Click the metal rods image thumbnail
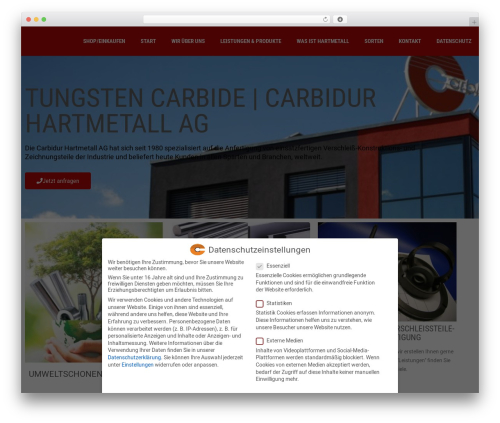500x423 pixels. pos(241,230)
